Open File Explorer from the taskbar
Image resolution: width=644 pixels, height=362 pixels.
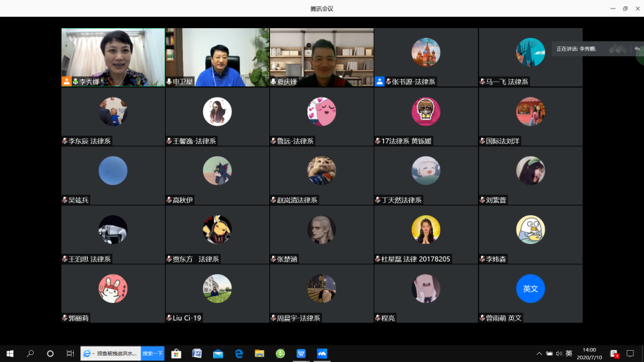click(x=259, y=354)
